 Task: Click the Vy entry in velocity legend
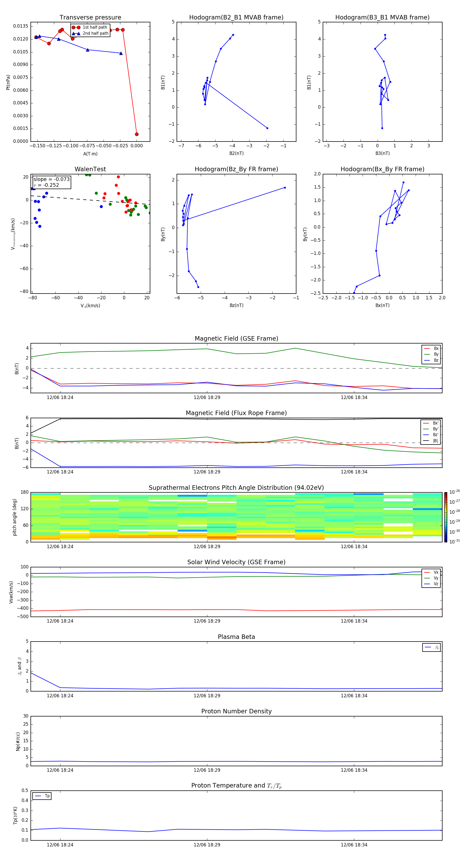click(431, 578)
